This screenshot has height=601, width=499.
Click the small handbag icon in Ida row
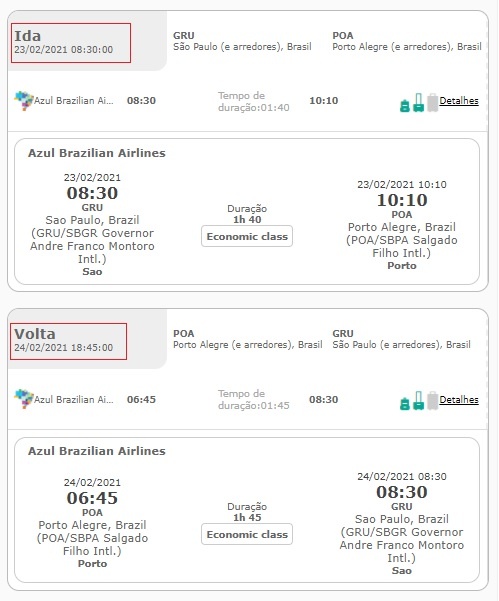click(x=405, y=105)
